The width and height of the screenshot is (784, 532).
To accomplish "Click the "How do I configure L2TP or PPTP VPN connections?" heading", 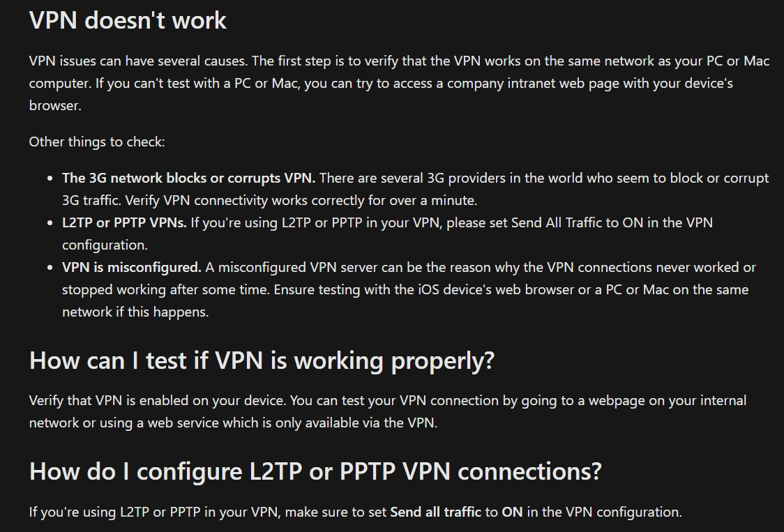I will point(315,471).
